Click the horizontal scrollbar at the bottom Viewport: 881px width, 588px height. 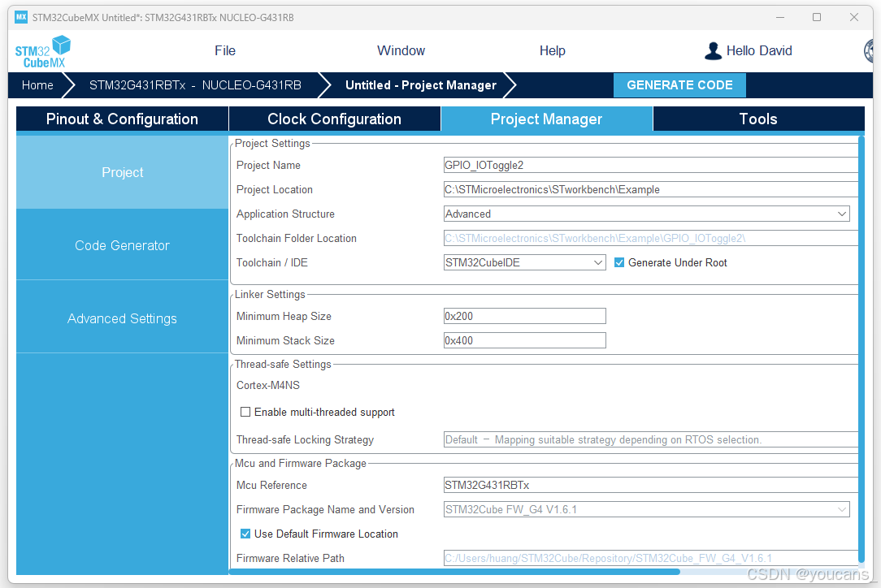[x=454, y=572]
